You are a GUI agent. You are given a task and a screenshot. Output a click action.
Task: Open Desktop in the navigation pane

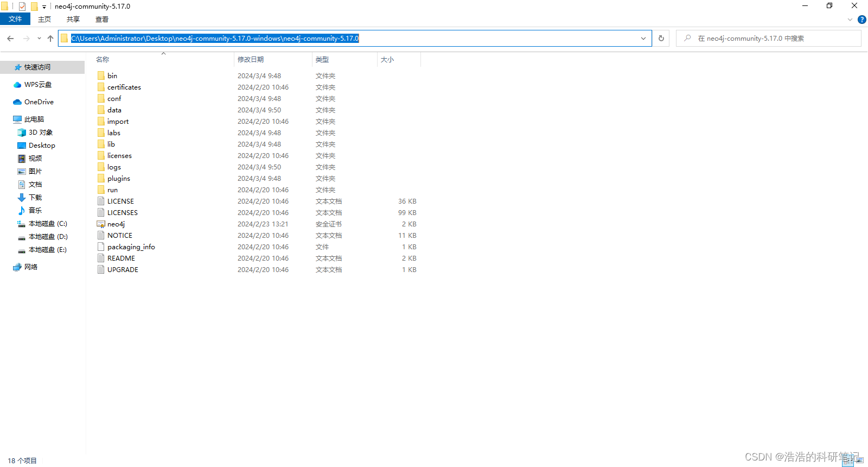coord(42,146)
